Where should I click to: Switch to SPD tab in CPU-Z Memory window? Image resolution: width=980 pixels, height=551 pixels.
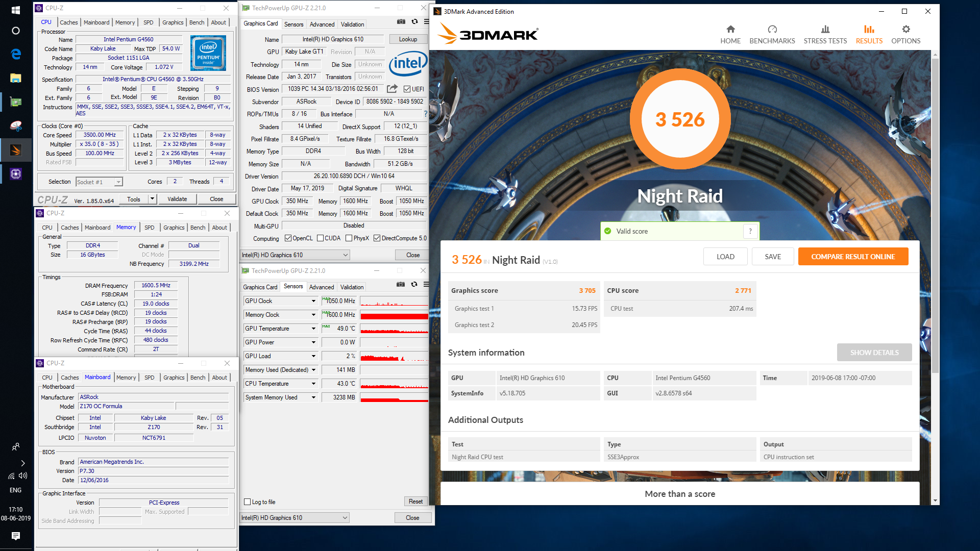point(149,228)
